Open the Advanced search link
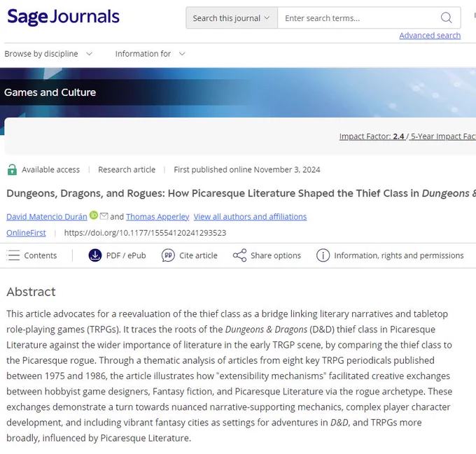 coord(430,36)
